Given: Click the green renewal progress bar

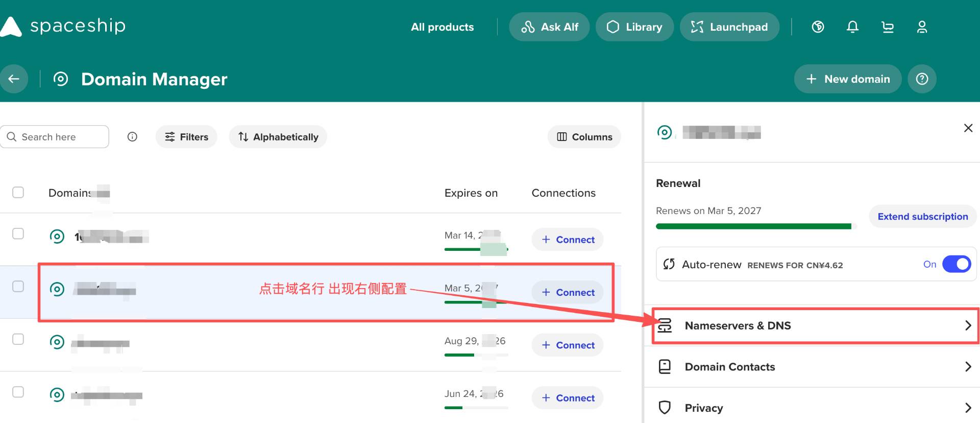Looking at the screenshot, I should pos(753,226).
